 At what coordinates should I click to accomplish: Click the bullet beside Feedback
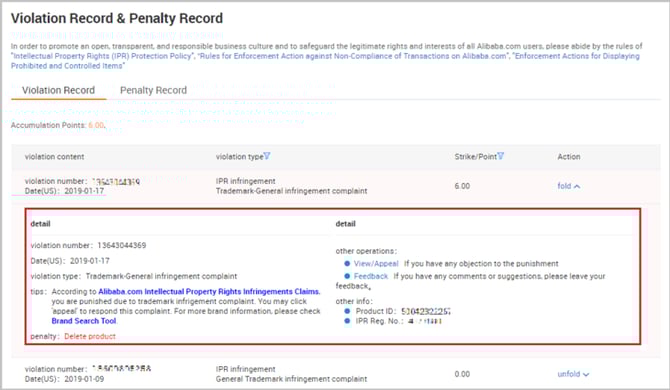coord(347,276)
